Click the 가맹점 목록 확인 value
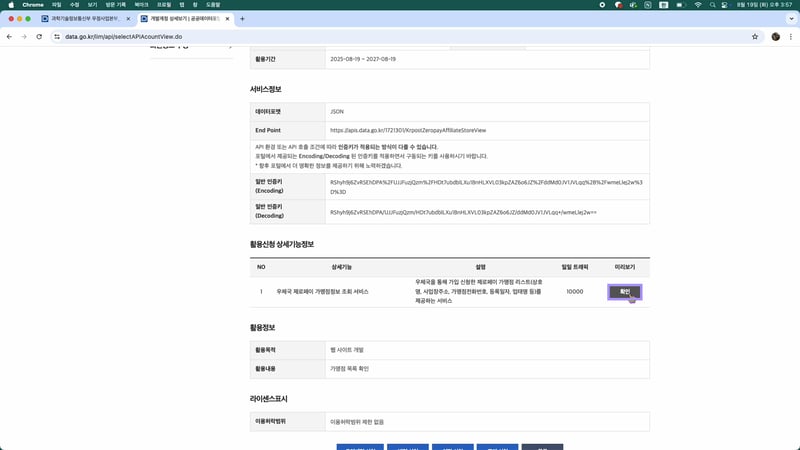 [349, 369]
